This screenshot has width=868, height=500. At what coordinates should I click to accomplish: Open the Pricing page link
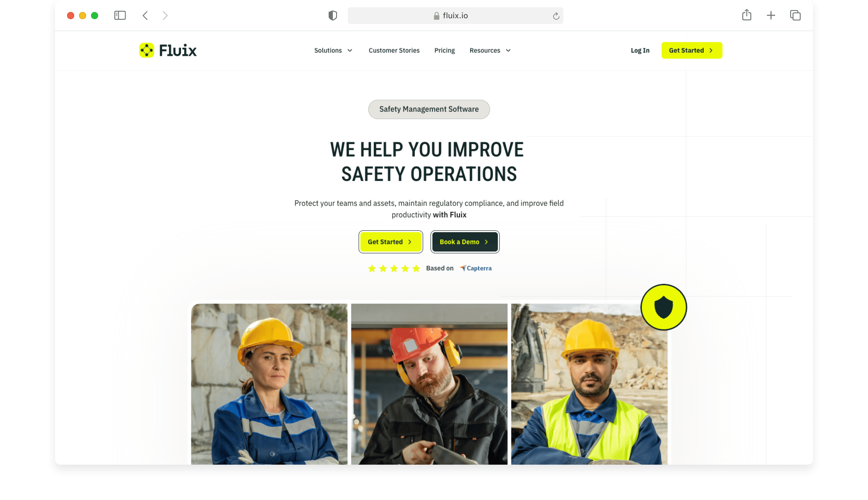click(x=444, y=51)
